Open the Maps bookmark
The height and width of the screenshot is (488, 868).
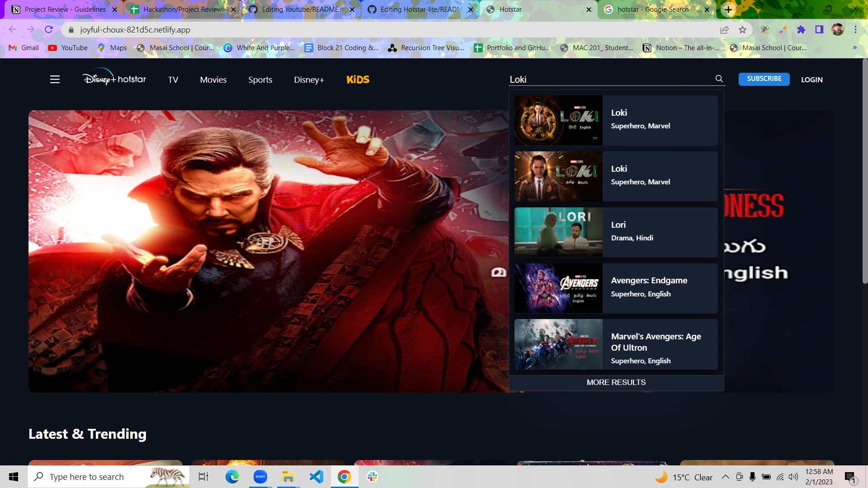click(112, 47)
